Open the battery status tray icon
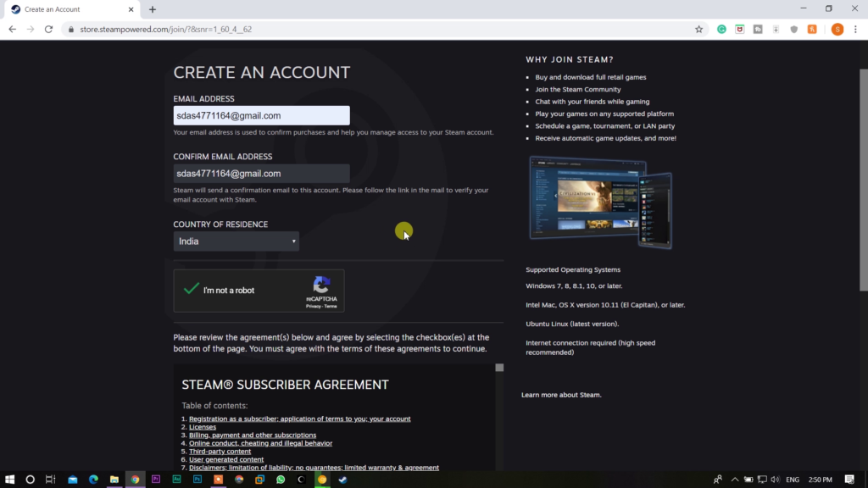The height and width of the screenshot is (488, 868). coord(748,480)
